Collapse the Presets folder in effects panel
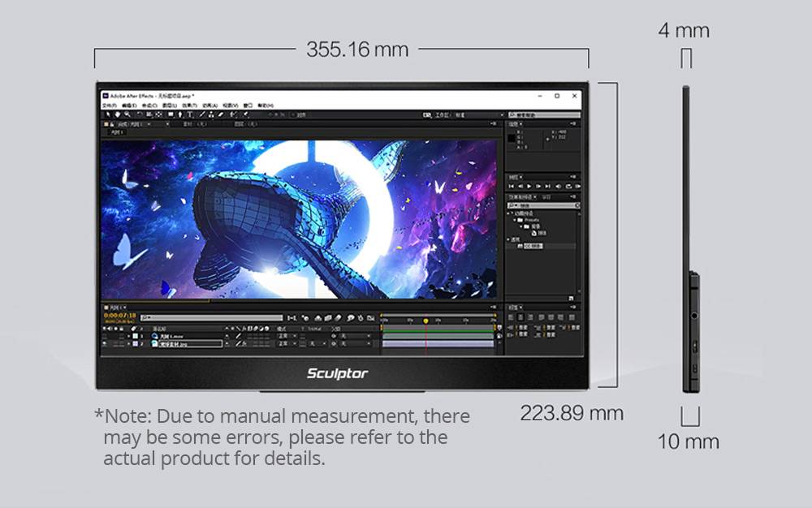812x508 pixels. [x=515, y=220]
